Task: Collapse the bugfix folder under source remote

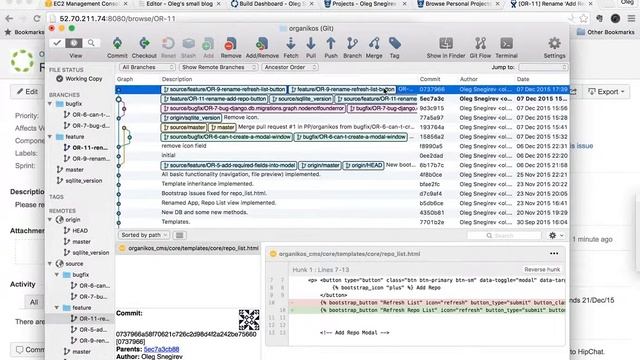Action: coord(57,275)
